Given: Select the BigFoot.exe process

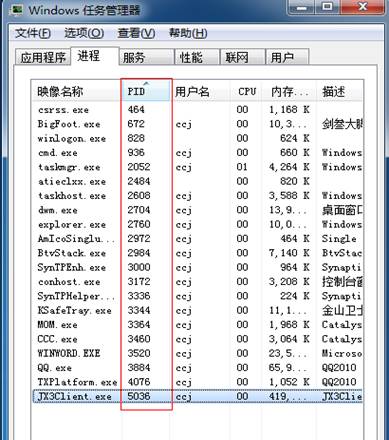Looking at the screenshot, I should click(197, 124).
